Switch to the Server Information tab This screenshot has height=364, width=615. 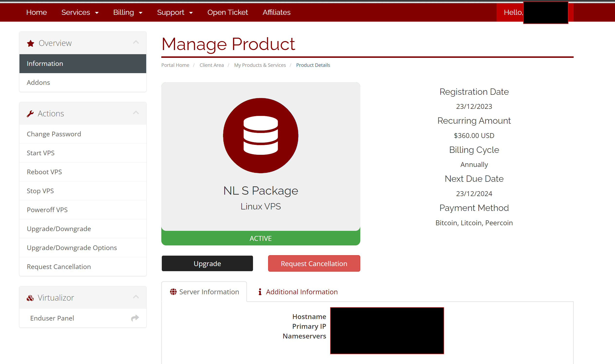click(x=204, y=292)
